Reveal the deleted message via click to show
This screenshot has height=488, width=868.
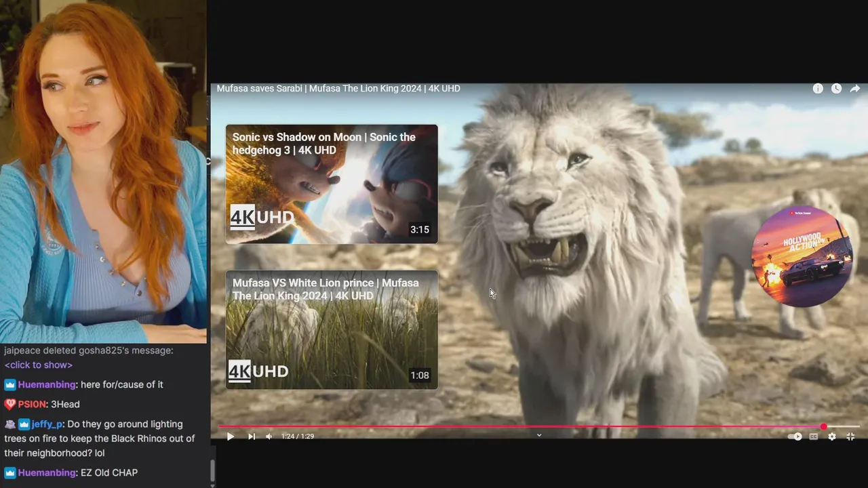(39, 365)
